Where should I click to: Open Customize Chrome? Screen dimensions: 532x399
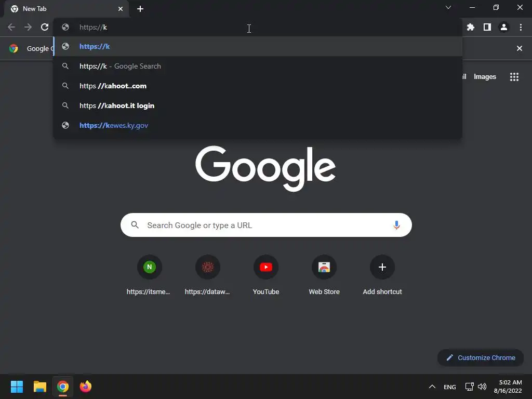point(481,357)
